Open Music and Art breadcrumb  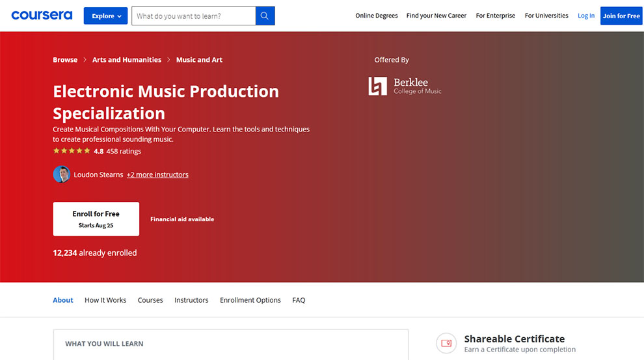(199, 60)
